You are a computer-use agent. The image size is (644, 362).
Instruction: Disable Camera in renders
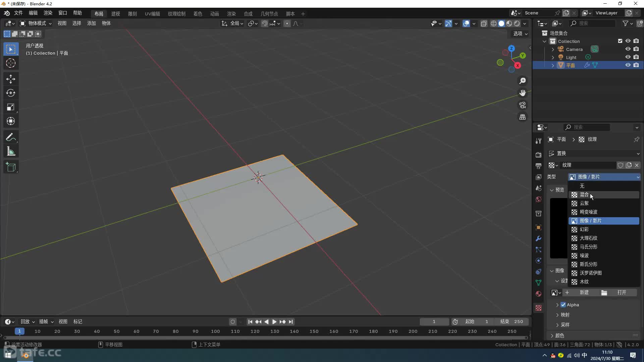[636, 49]
